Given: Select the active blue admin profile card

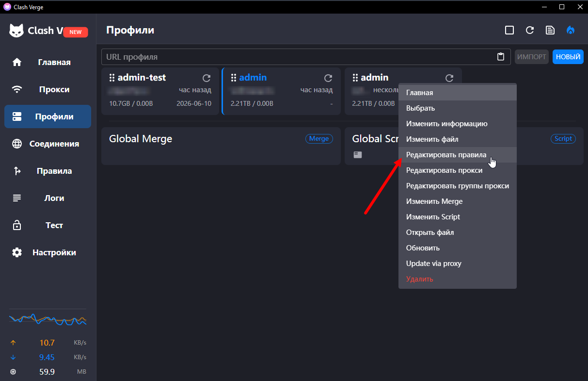Looking at the screenshot, I should 281,91.
